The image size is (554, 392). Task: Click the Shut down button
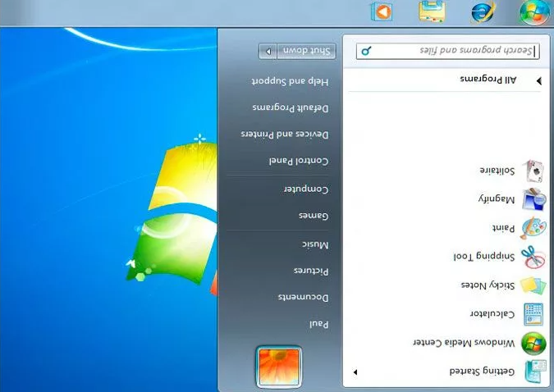point(306,52)
